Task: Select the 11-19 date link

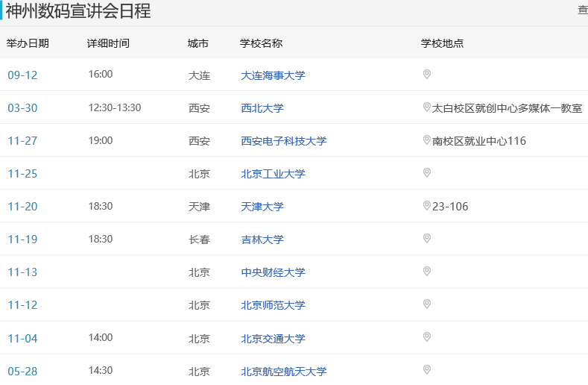Action: tap(22, 240)
